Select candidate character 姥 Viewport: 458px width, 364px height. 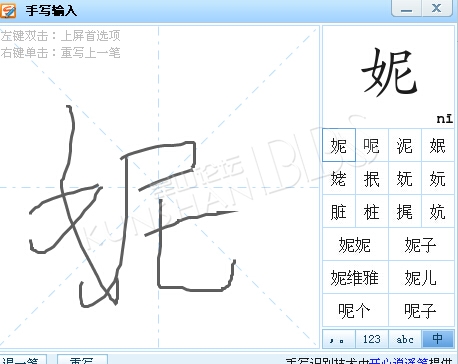339,178
